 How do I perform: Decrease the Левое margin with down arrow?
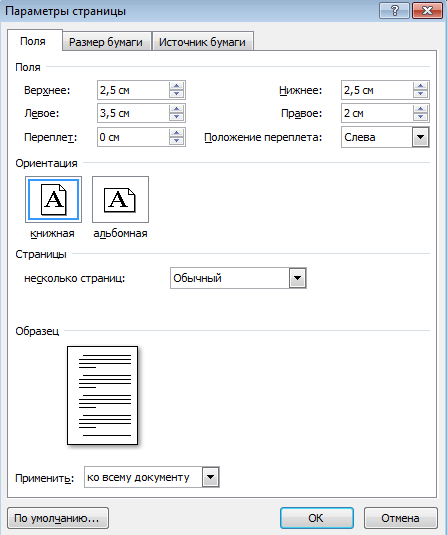[176, 117]
